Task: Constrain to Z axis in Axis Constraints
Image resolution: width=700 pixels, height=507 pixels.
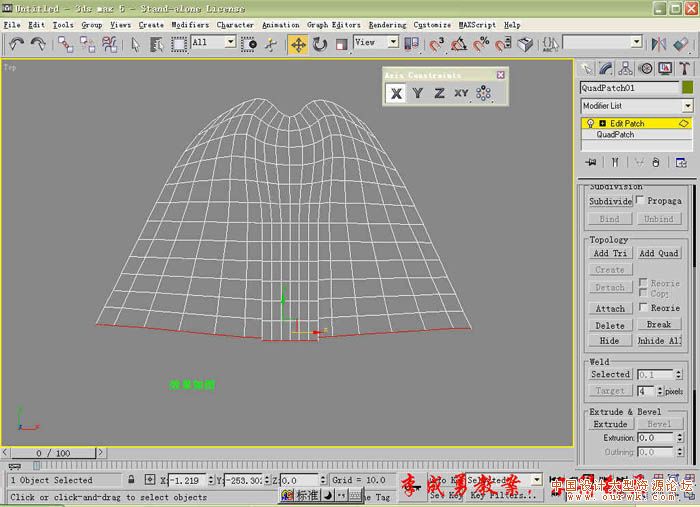Action: 439,93
